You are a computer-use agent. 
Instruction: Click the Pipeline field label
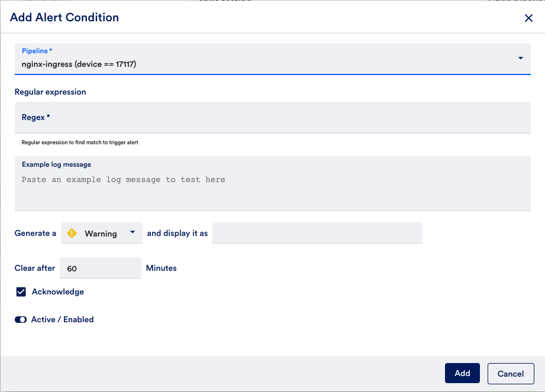[x=37, y=51]
